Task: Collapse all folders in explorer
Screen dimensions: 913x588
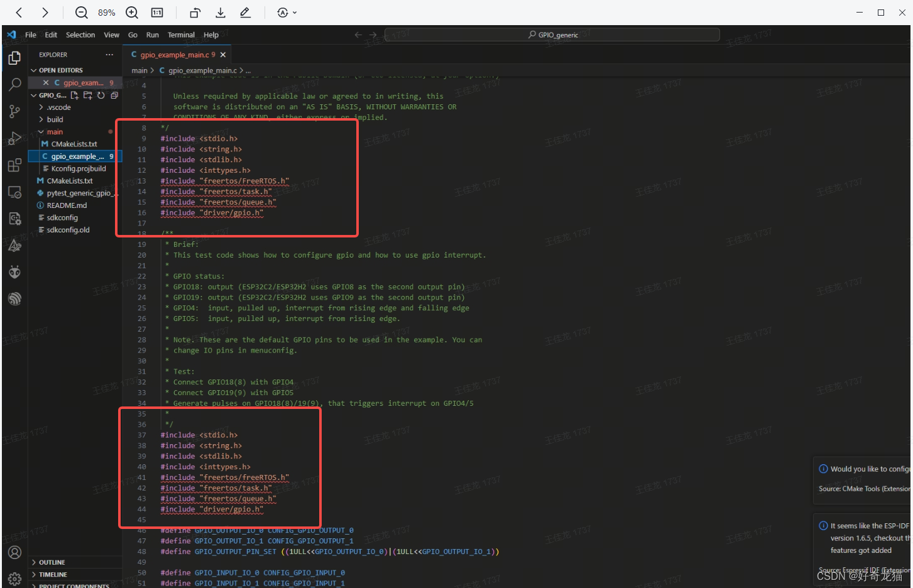Action: (x=114, y=95)
